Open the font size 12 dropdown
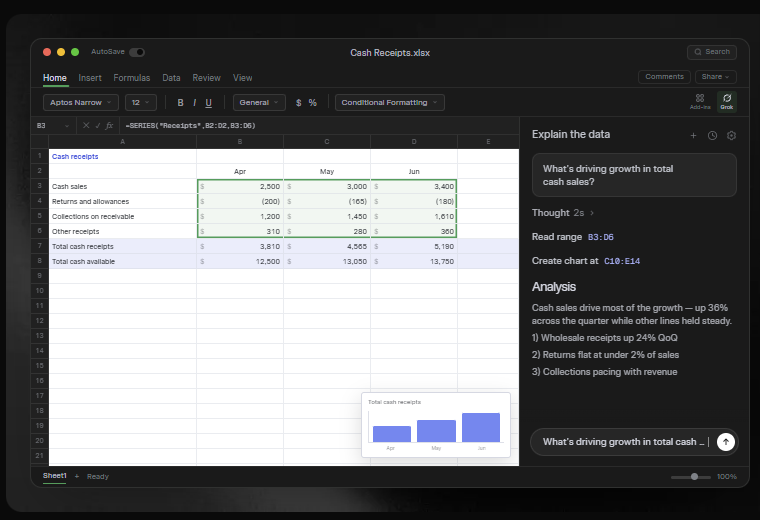Screen dimensions: 760x520 [x=141, y=103]
